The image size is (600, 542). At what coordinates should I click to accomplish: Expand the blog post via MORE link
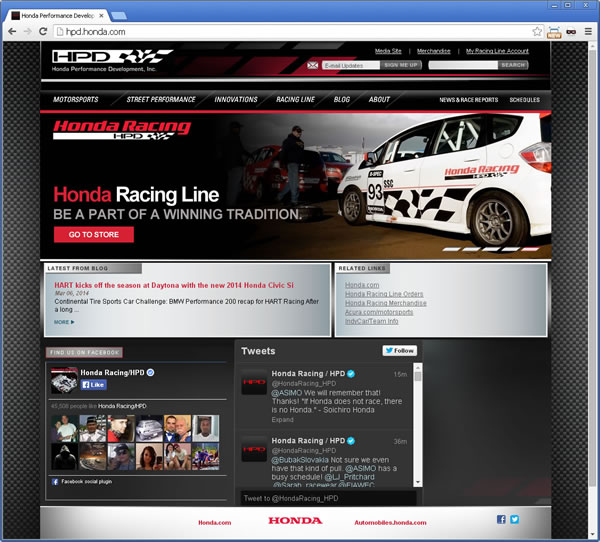tap(64, 322)
